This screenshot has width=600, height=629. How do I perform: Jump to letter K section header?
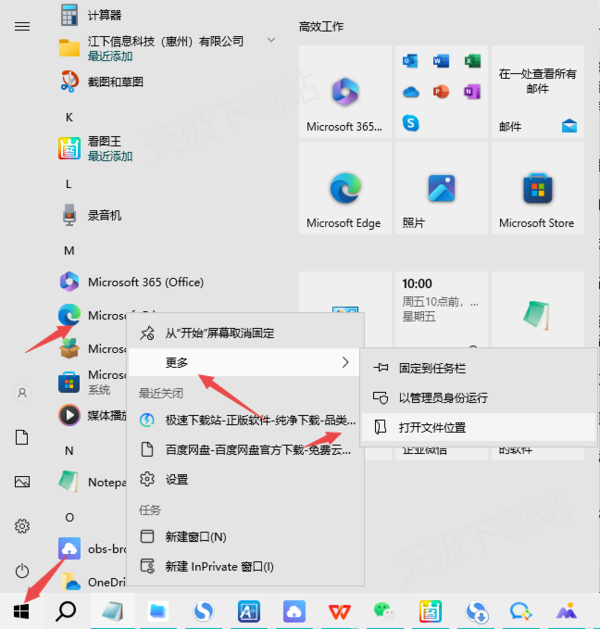pos(69,117)
